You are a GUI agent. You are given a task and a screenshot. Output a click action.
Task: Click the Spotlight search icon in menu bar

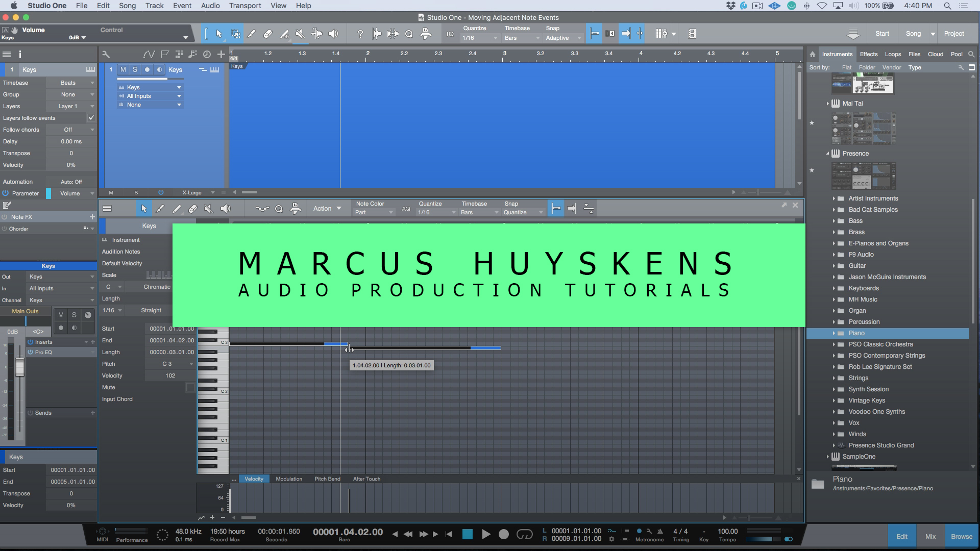[947, 6]
